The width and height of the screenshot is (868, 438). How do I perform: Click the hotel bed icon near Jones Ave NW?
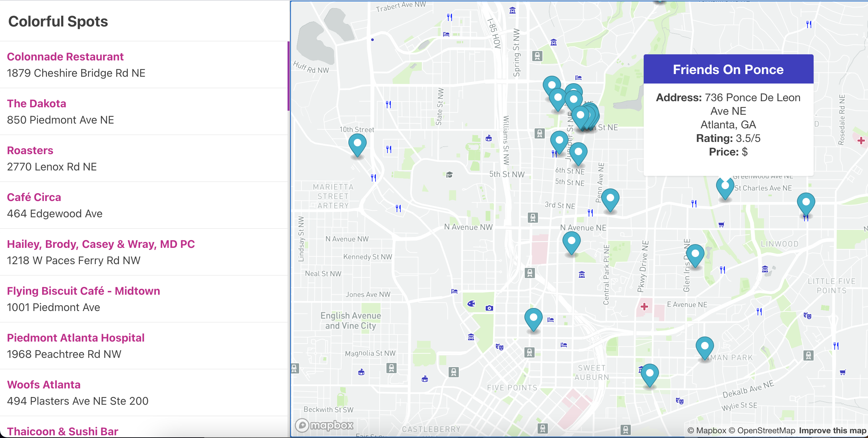click(x=454, y=291)
